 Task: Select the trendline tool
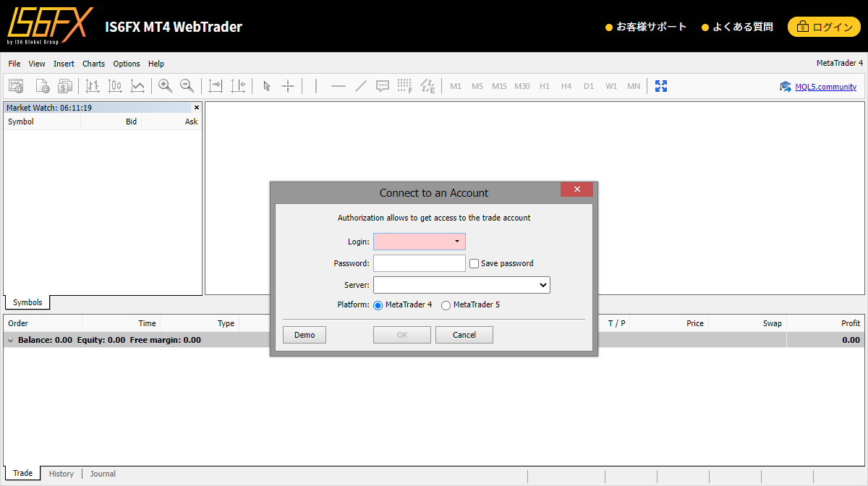pos(360,86)
